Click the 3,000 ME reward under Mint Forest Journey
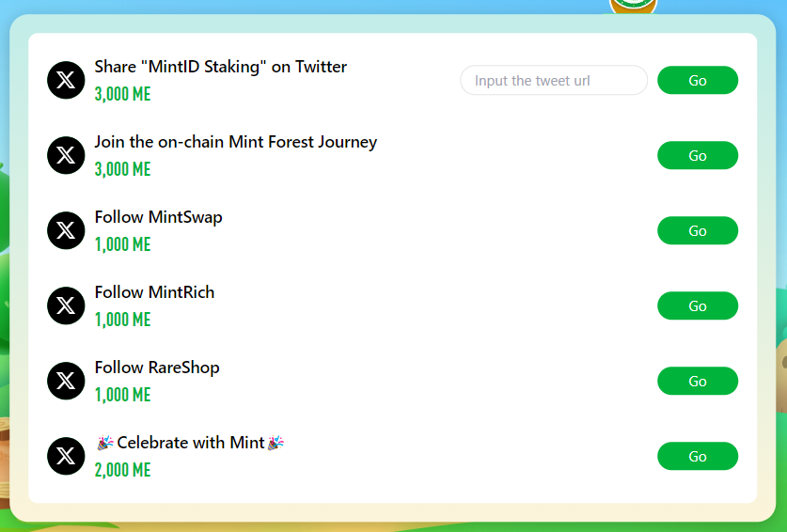Screen dimensions: 787x532 click(x=123, y=169)
